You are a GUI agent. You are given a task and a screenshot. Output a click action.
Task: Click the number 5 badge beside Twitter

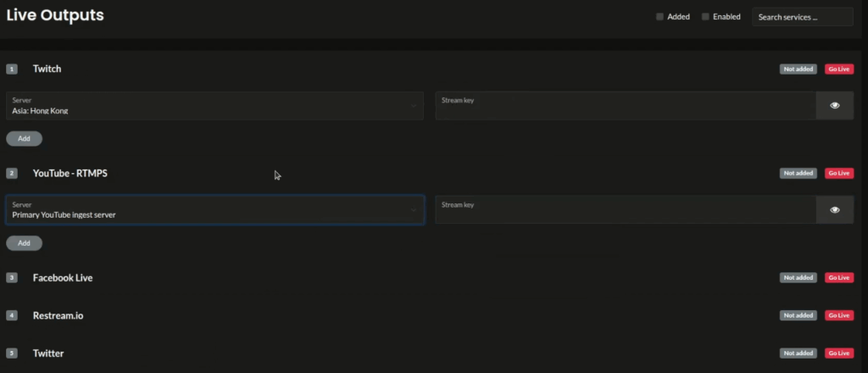[12, 353]
